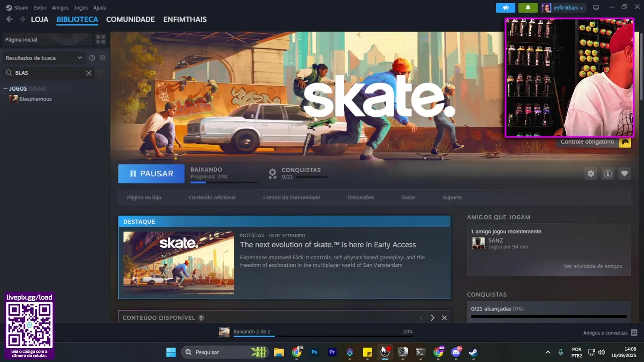The width and height of the screenshot is (644, 362).
Task: Click Ver atividade de amigos
Action: 593,266
